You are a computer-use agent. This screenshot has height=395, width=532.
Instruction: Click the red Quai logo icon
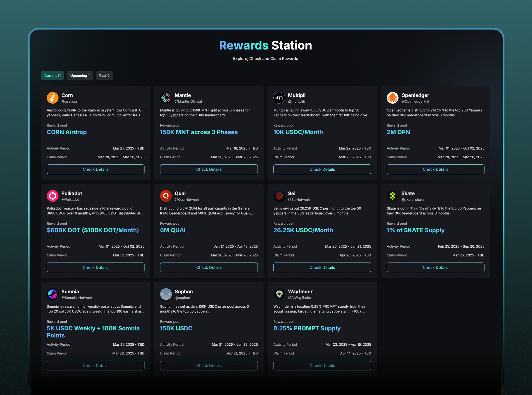coord(166,196)
